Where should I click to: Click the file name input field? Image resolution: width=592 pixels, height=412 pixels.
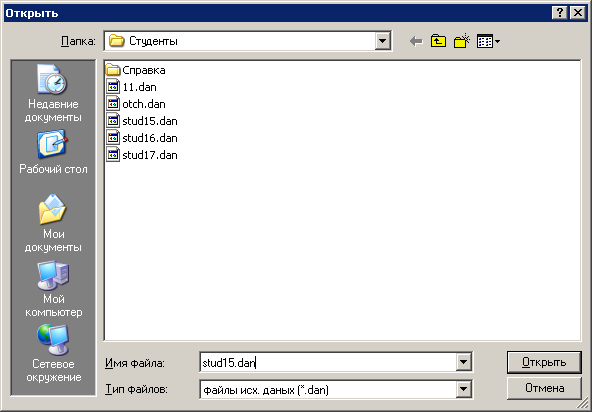[x=328, y=363]
